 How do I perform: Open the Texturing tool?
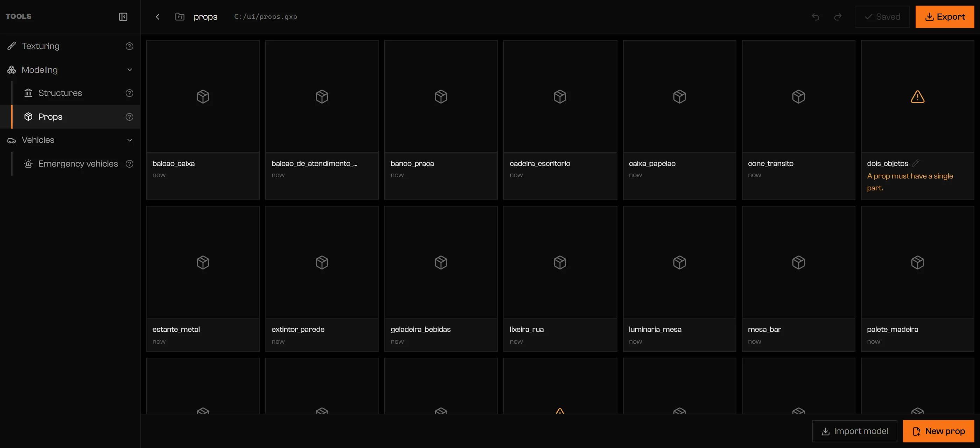(70, 46)
